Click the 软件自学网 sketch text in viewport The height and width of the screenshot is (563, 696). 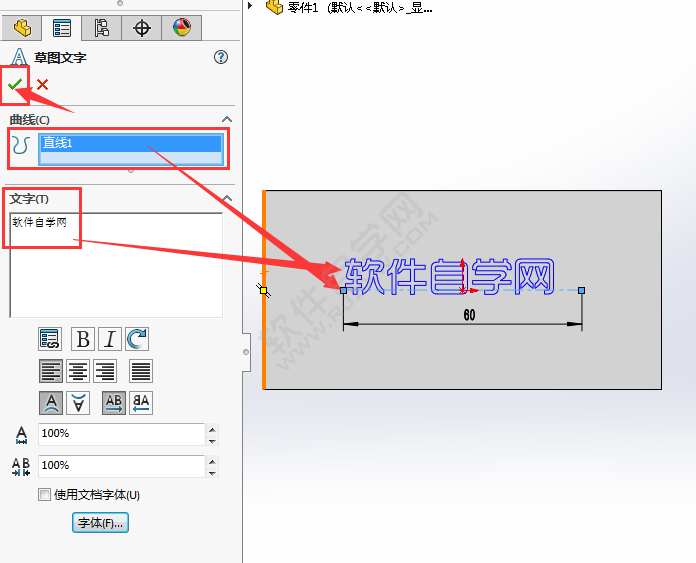click(449, 276)
